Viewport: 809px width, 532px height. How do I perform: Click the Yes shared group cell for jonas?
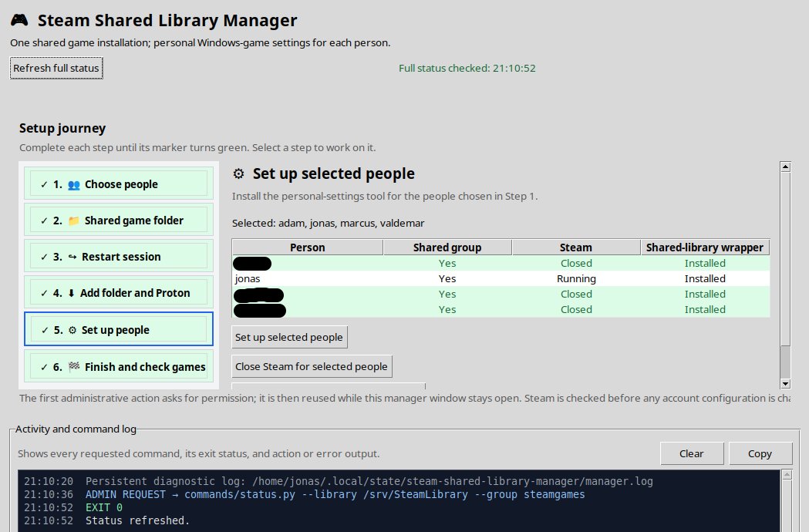coord(447,278)
